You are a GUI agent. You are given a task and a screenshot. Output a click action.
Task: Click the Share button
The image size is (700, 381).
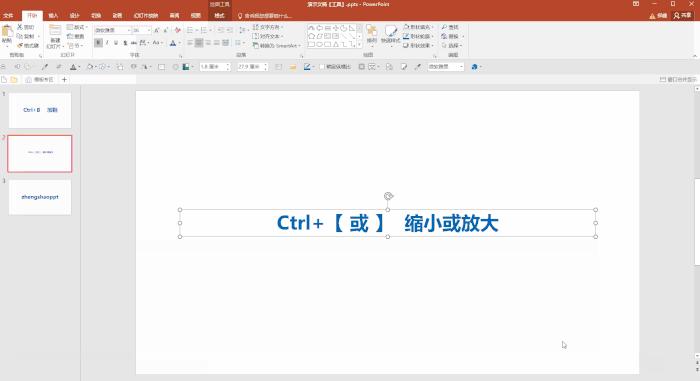pos(682,16)
